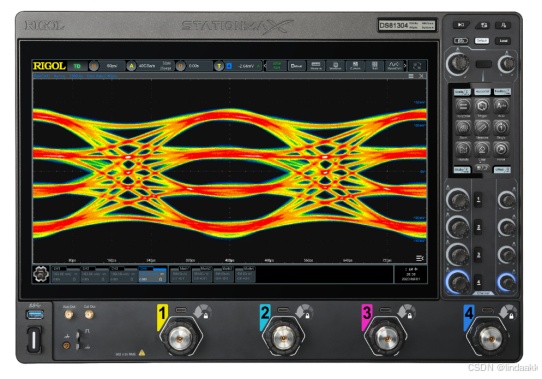Tap the orange H horizontal icon
Viewport: 542px width, 379px height.
(93, 66)
